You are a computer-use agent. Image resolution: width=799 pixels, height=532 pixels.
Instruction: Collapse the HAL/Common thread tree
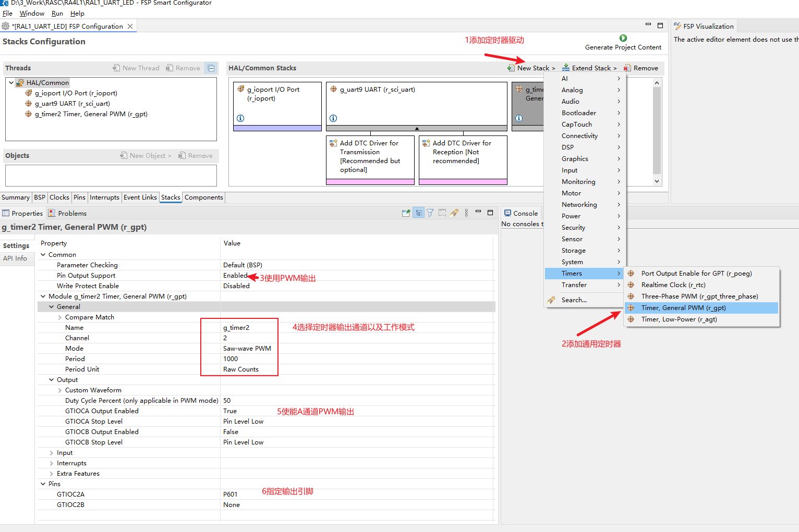pyautogui.click(x=11, y=82)
